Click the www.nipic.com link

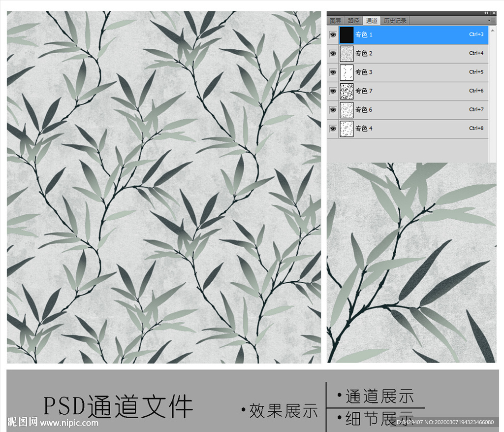tap(69, 423)
